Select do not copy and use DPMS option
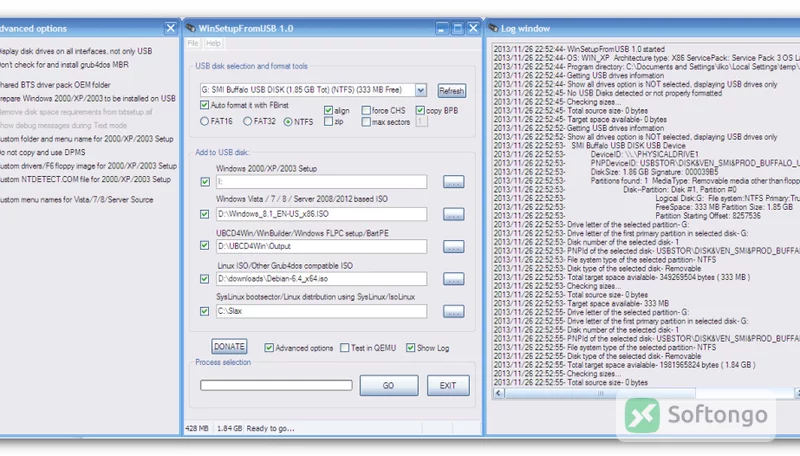 [x=43, y=152]
